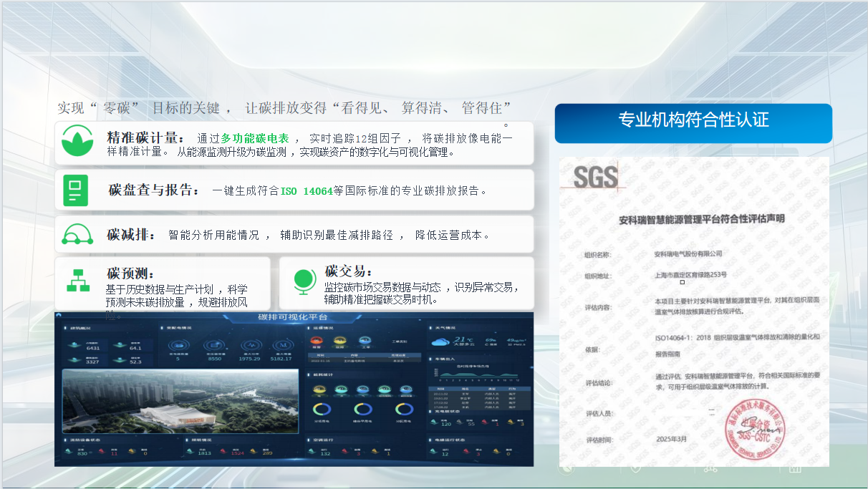This screenshot has width=868, height=489.
Task: Click the slide headline about 零碳 目标的关键
Action: (x=284, y=108)
